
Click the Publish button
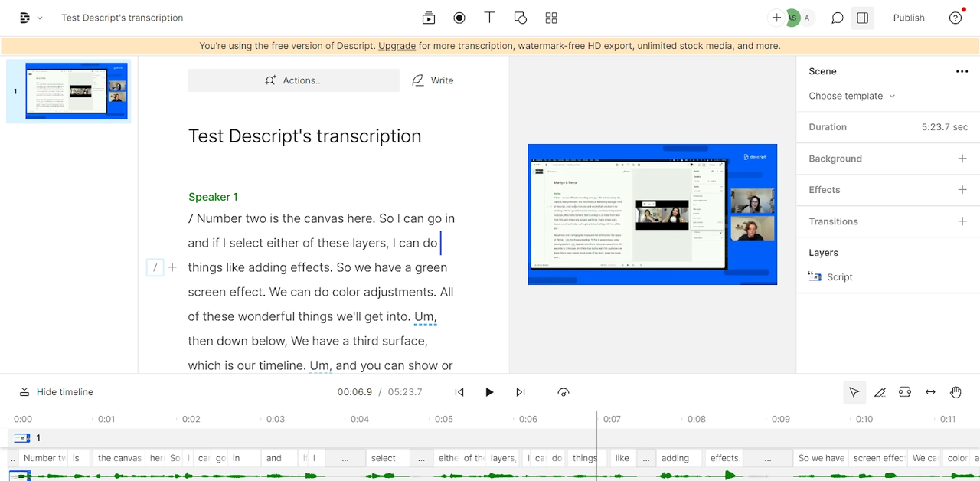(x=908, y=18)
